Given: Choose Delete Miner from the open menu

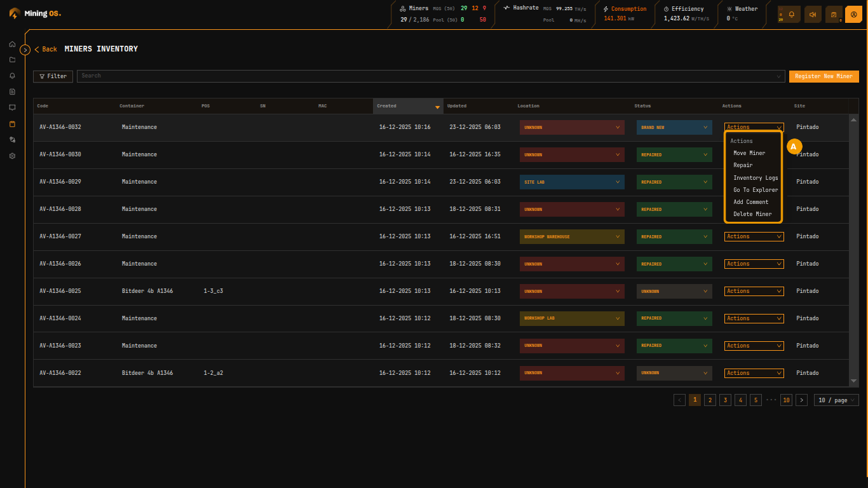Looking at the screenshot, I should 752,213.
